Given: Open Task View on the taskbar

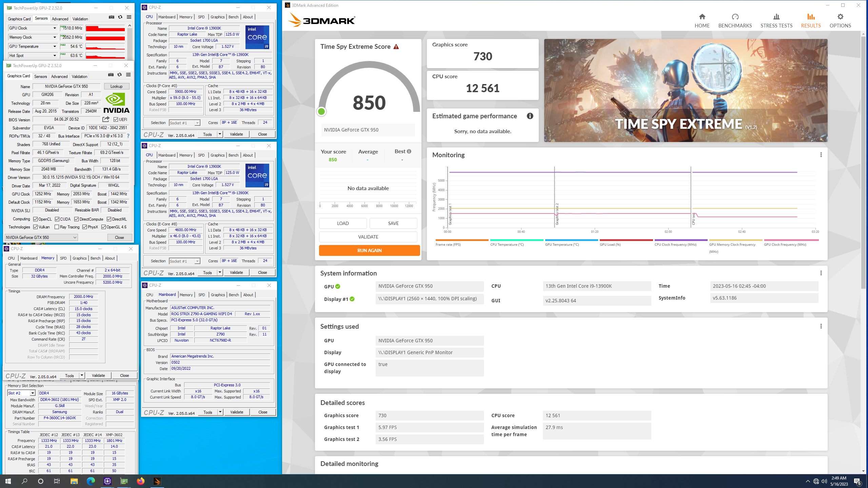Looking at the screenshot, I should pos(57,481).
